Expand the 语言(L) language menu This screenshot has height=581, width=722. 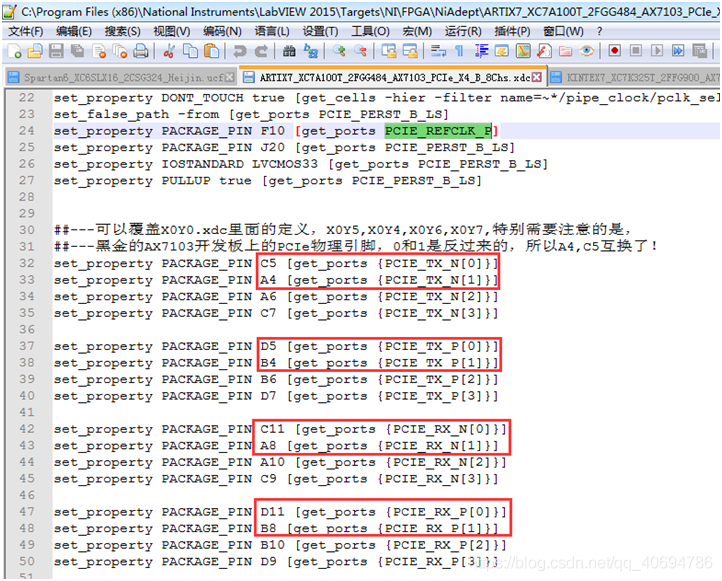pyautogui.click(x=271, y=31)
